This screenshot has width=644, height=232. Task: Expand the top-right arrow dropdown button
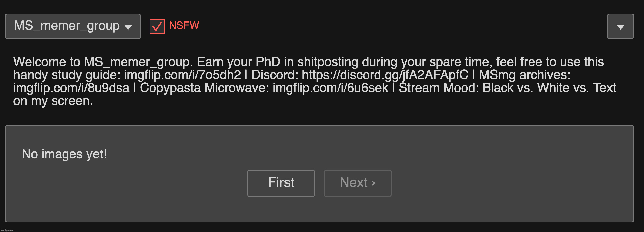621,26
